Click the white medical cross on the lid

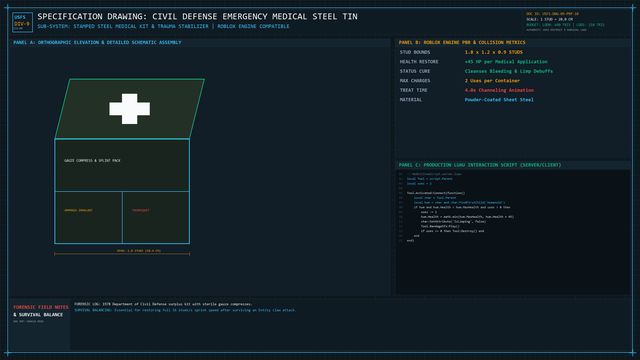(129, 109)
